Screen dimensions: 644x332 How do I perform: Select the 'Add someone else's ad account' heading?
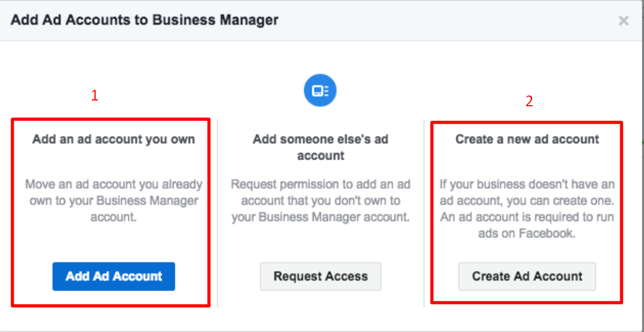click(321, 147)
